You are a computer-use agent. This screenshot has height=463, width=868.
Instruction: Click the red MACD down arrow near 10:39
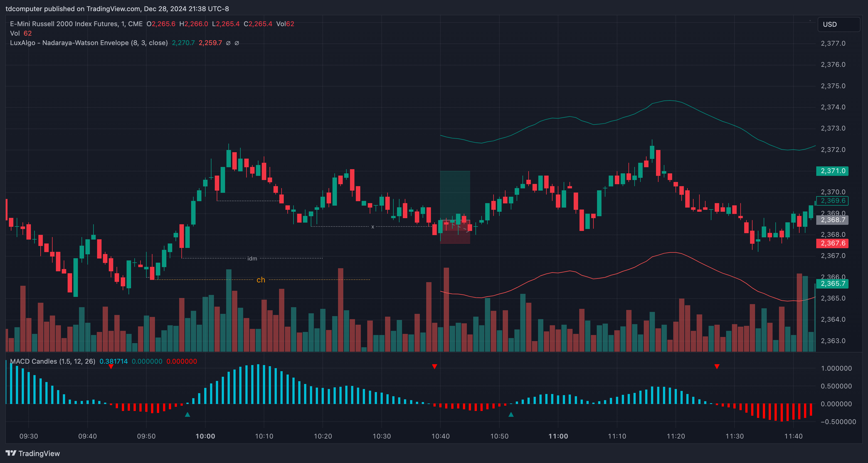(434, 366)
